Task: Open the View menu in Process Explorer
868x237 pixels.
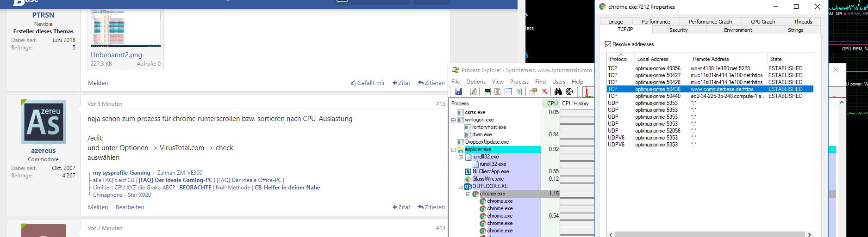Action: click(x=498, y=81)
